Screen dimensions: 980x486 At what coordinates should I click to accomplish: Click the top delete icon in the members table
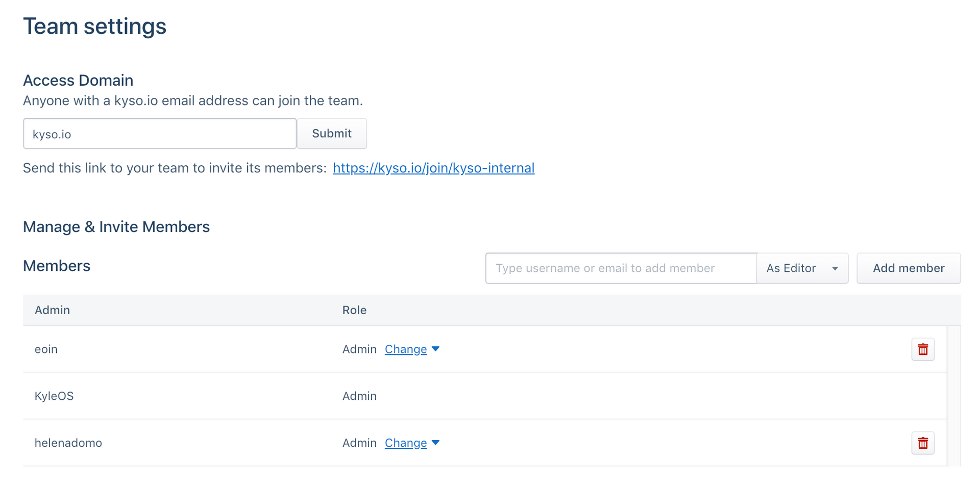pyautogui.click(x=922, y=349)
